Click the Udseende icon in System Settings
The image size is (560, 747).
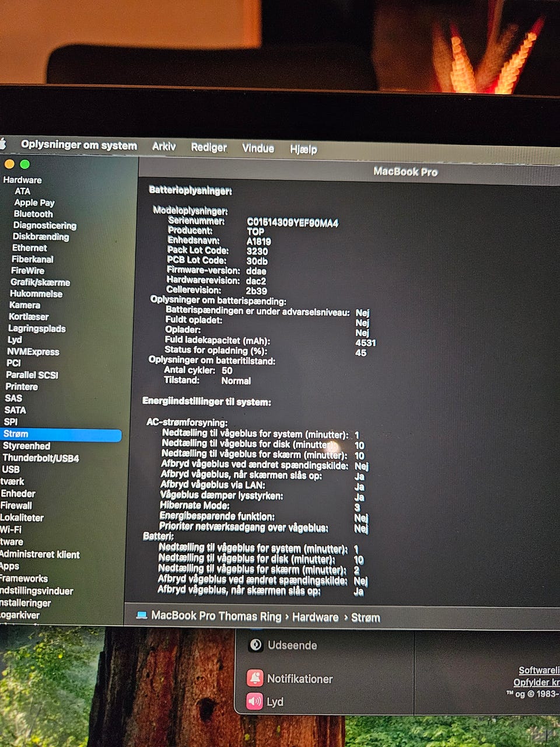coord(255,645)
